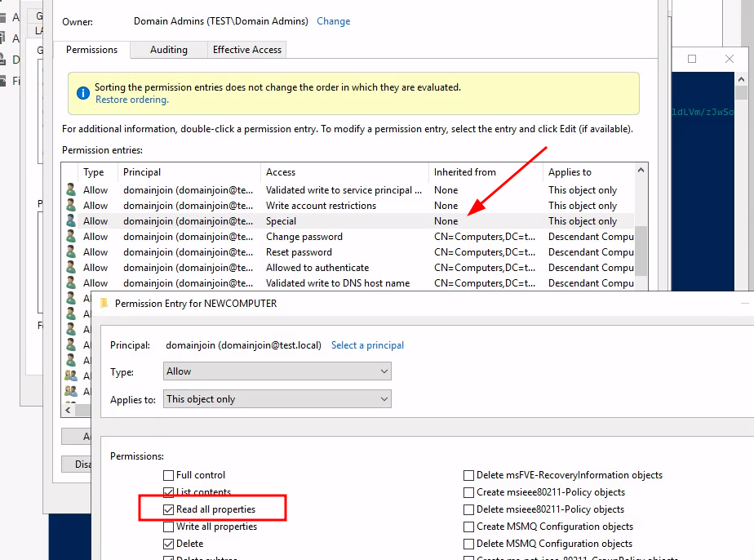Click the info icon in the sorting notice
This screenshot has width=754, height=560.
pyautogui.click(x=82, y=93)
